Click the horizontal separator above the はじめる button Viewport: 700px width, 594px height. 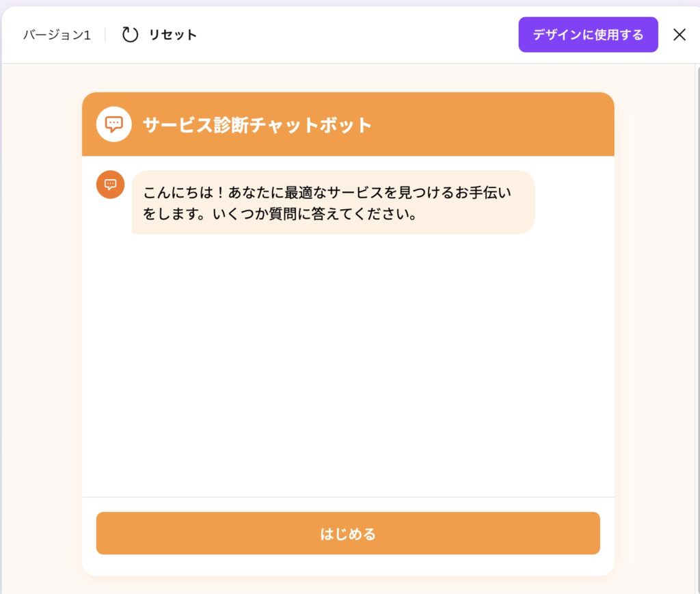point(348,497)
